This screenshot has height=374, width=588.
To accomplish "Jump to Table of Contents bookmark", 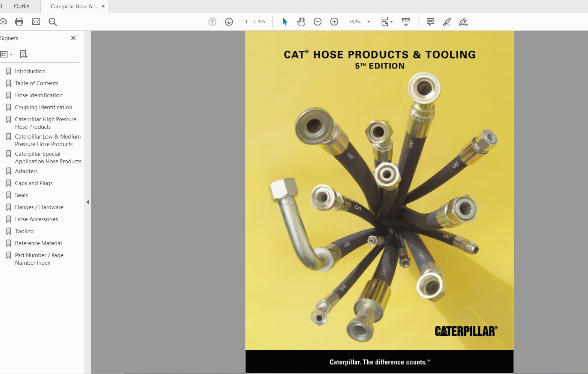I will coord(36,83).
